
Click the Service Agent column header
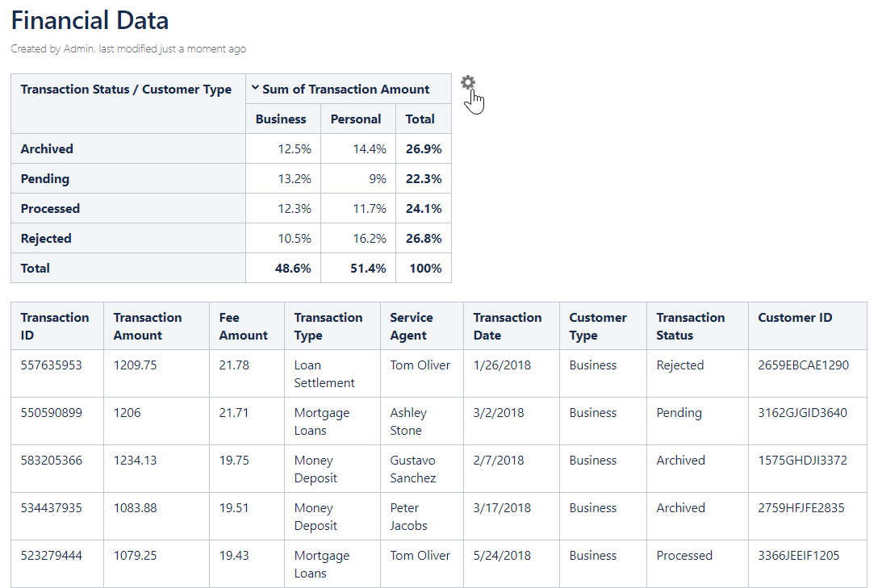pyautogui.click(x=412, y=326)
